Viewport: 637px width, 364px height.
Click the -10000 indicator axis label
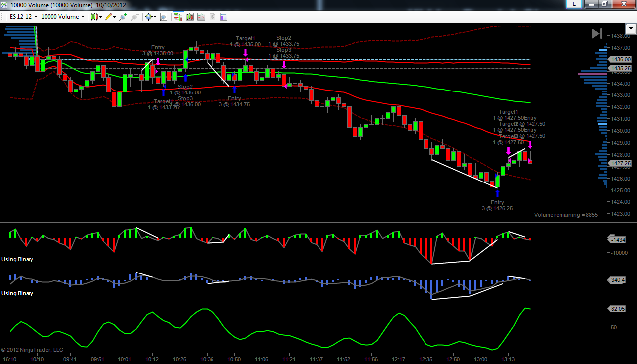[x=620, y=253]
